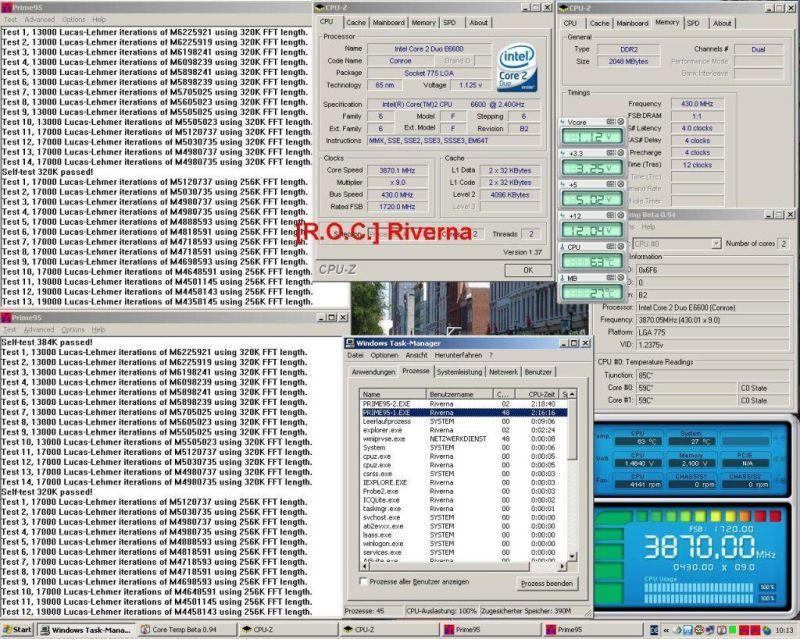The width and height of the screenshot is (800, 639).
Task: Select the IEXPLORE.EXE process row
Action: tap(464, 482)
